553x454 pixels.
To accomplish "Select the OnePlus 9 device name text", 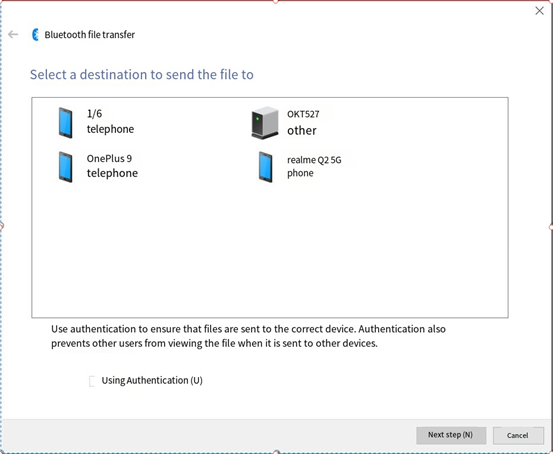I will pyautogui.click(x=109, y=158).
